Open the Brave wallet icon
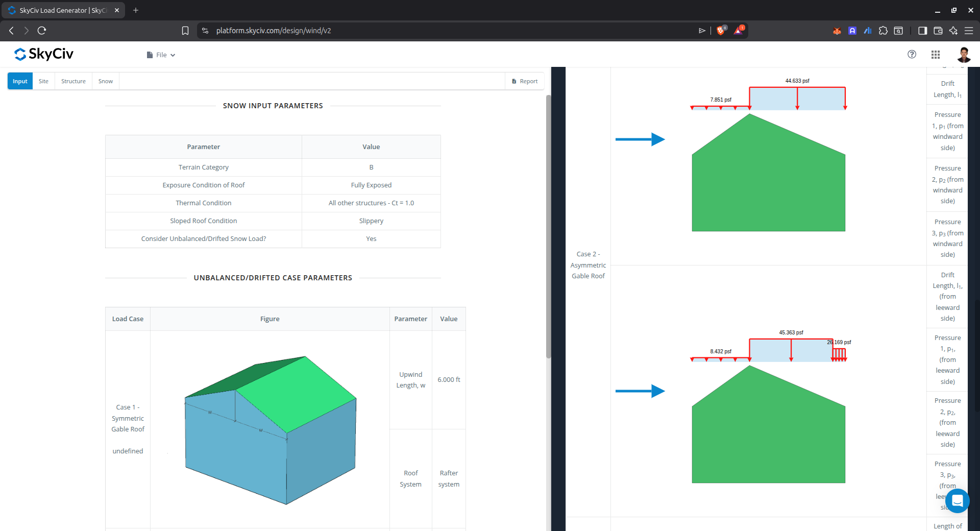This screenshot has width=980, height=531. point(938,31)
